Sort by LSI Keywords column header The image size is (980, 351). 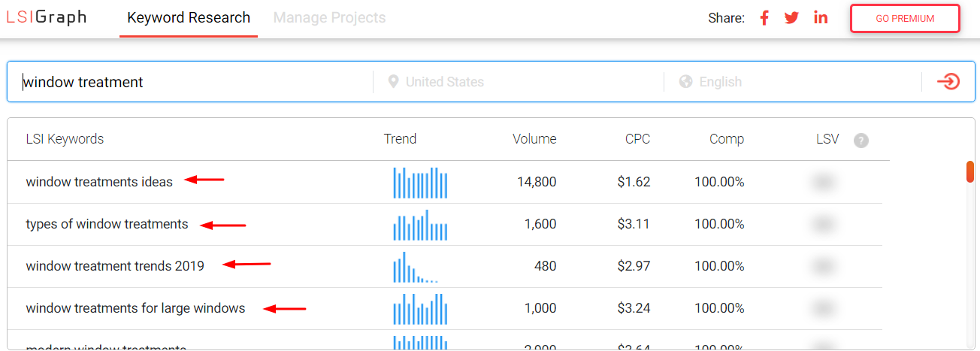65,139
